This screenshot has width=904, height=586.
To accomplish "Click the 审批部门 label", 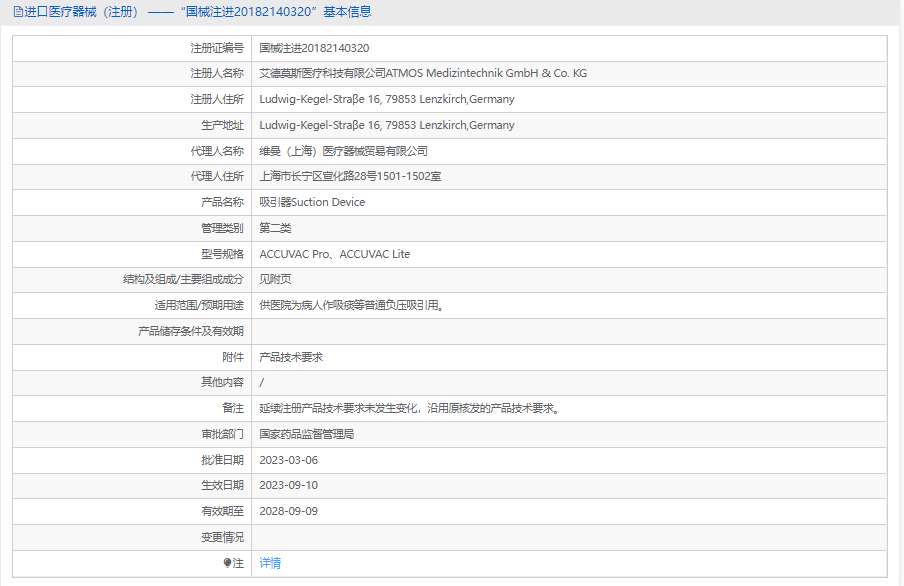I will (222, 434).
